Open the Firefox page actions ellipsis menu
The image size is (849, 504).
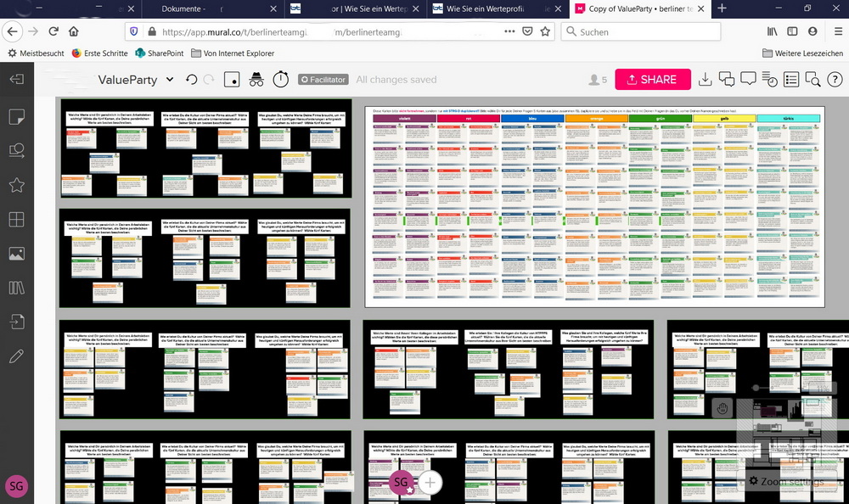(x=509, y=31)
